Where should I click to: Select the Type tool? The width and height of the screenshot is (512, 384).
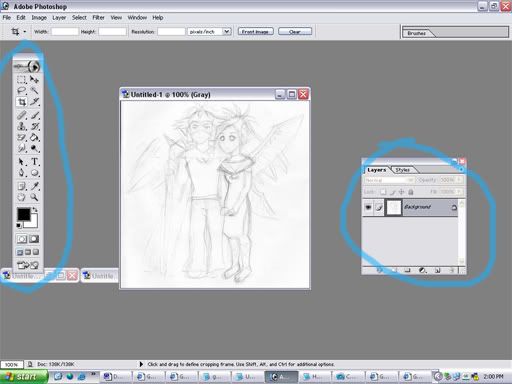coord(34,162)
